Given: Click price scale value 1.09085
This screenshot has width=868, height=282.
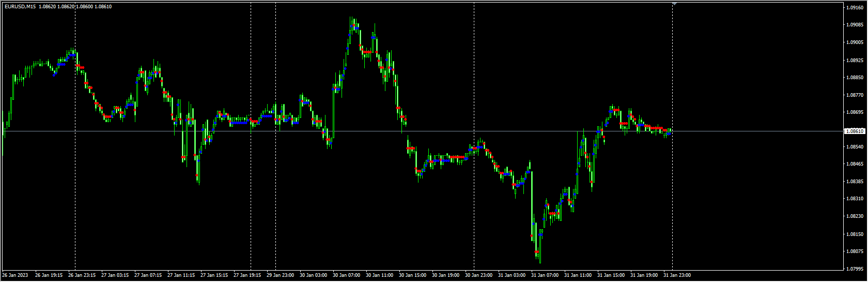Looking at the screenshot, I should tap(856, 25).
